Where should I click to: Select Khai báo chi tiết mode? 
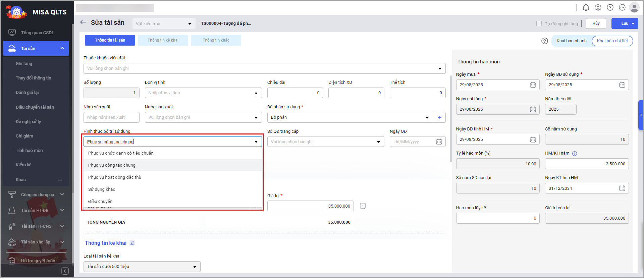[612, 41]
